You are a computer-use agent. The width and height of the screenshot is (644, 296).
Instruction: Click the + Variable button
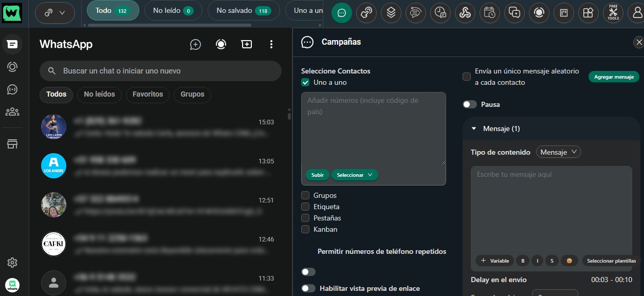(494, 261)
